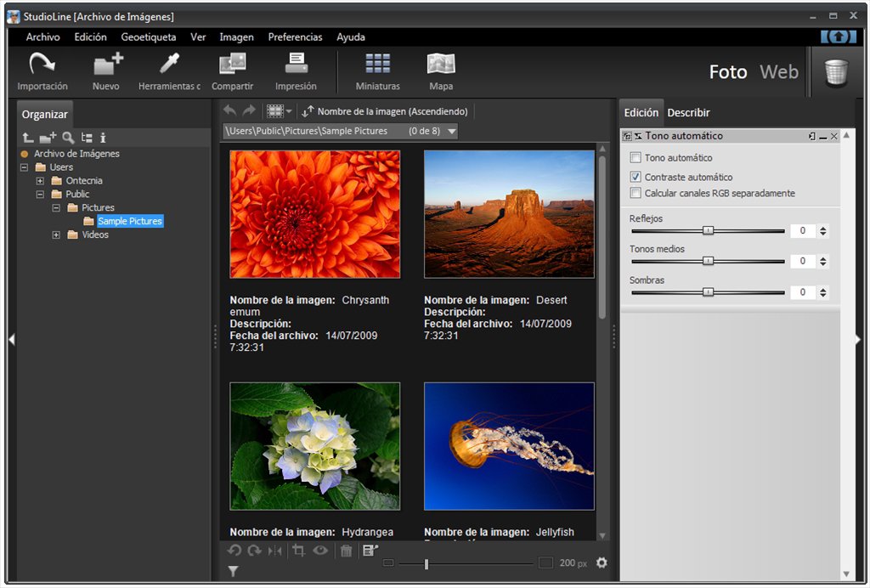Image resolution: width=870 pixels, height=588 pixels.
Task: Add a new folder in Organizar toolbar
Action: coord(48,138)
